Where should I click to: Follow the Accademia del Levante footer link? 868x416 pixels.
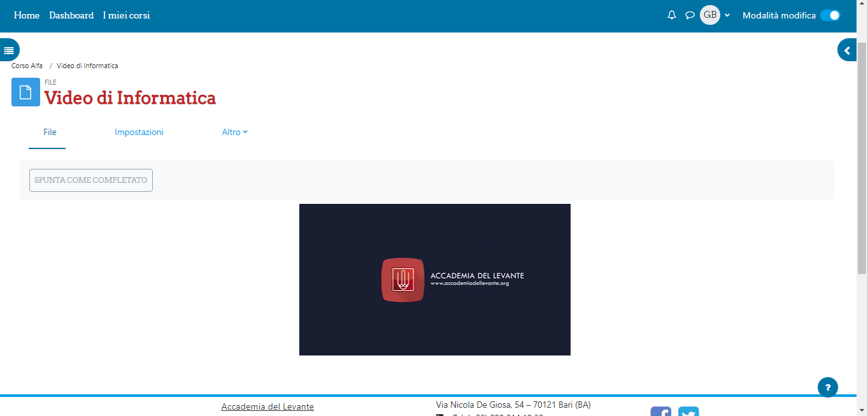pyautogui.click(x=267, y=406)
